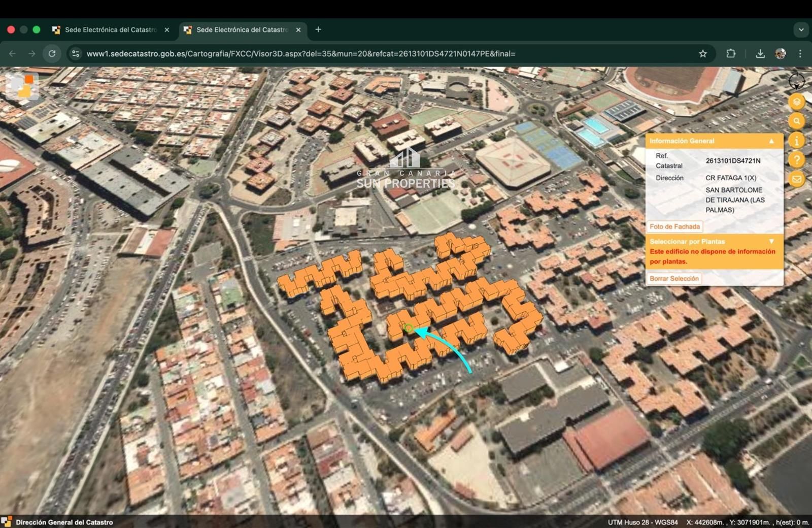Click the compass orientation icon
Image resolution: width=812 pixels, height=528 pixels.
click(x=796, y=81)
